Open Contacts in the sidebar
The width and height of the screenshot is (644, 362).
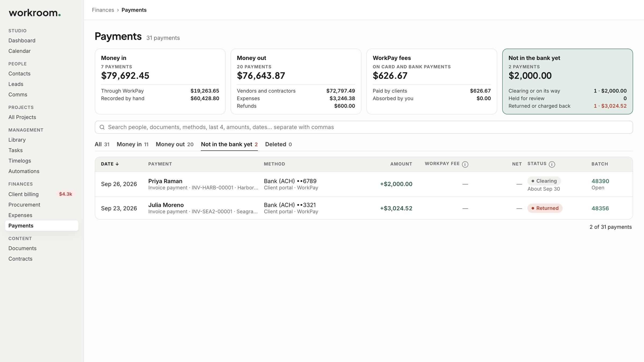pyautogui.click(x=19, y=73)
